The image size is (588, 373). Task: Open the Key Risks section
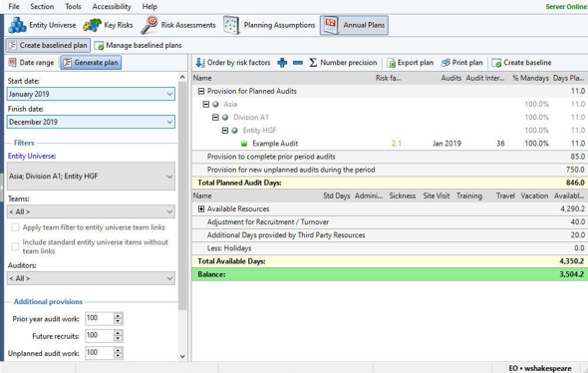click(109, 25)
